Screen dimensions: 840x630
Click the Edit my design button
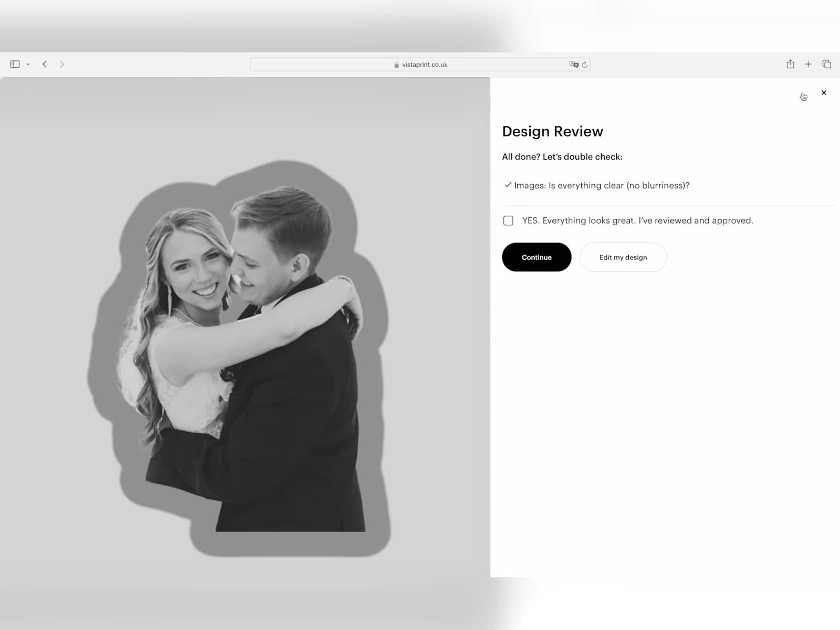click(623, 257)
